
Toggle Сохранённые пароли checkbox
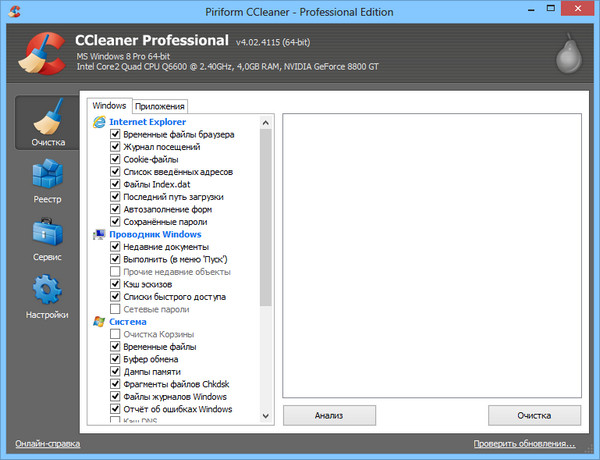(116, 221)
